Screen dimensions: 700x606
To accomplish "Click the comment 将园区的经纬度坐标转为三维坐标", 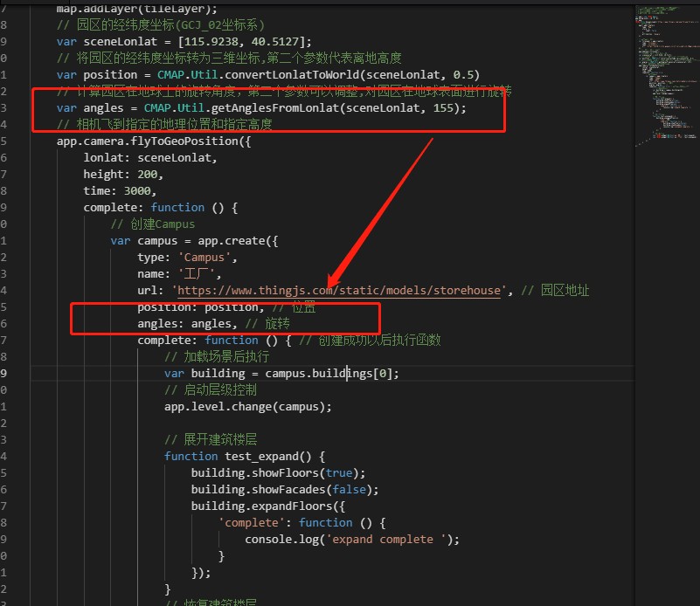I will pos(229,59).
